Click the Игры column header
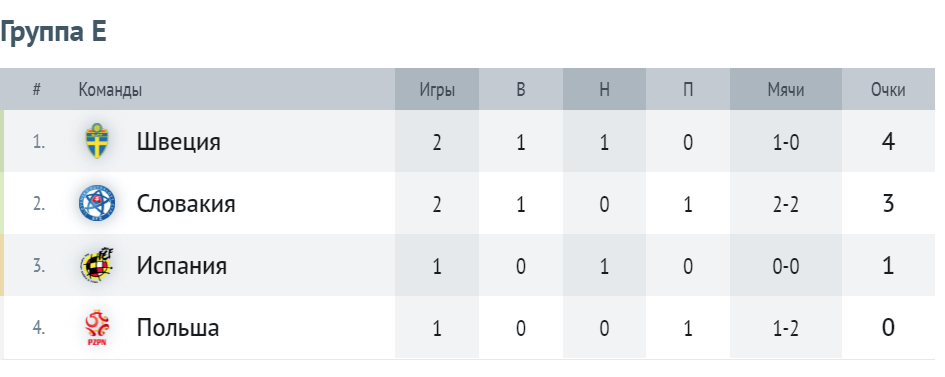The image size is (945, 377). click(x=437, y=90)
